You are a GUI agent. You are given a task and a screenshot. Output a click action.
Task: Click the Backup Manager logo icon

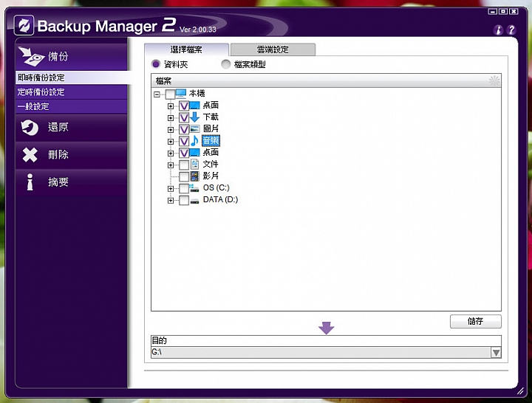point(24,25)
